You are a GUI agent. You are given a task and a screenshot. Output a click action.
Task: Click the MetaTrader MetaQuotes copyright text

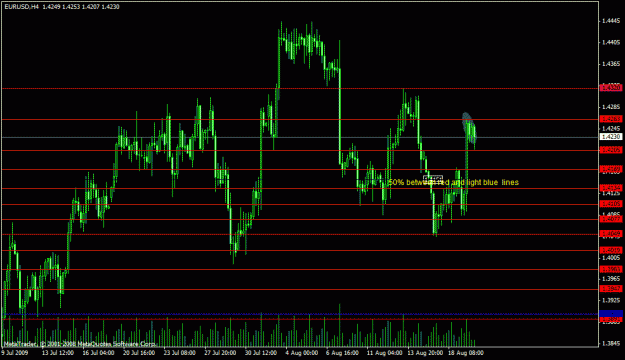pos(80,344)
